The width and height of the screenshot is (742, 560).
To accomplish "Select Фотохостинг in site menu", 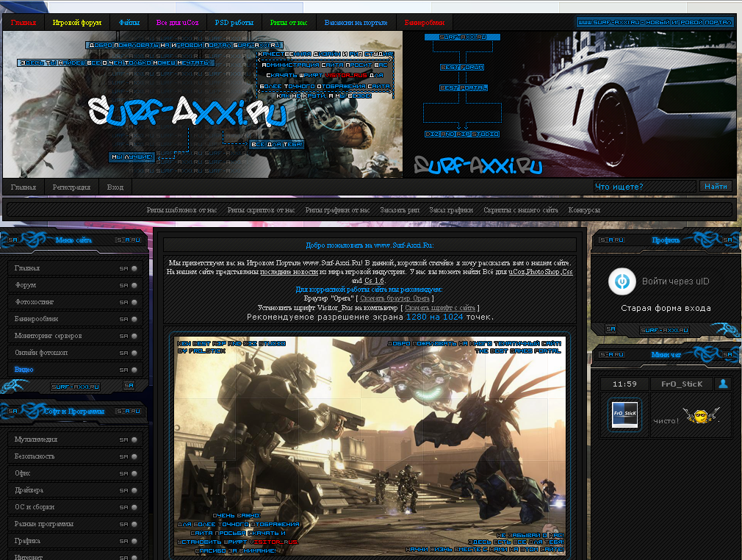I will click(76, 302).
